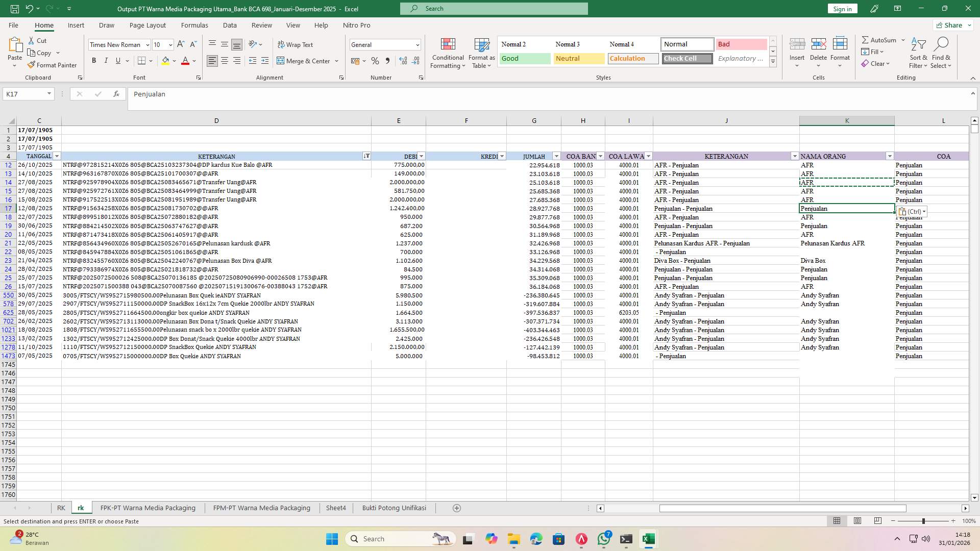This screenshot has width=980, height=551.
Task: Toggle italic formatting
Action: click(x=106, y=60)
